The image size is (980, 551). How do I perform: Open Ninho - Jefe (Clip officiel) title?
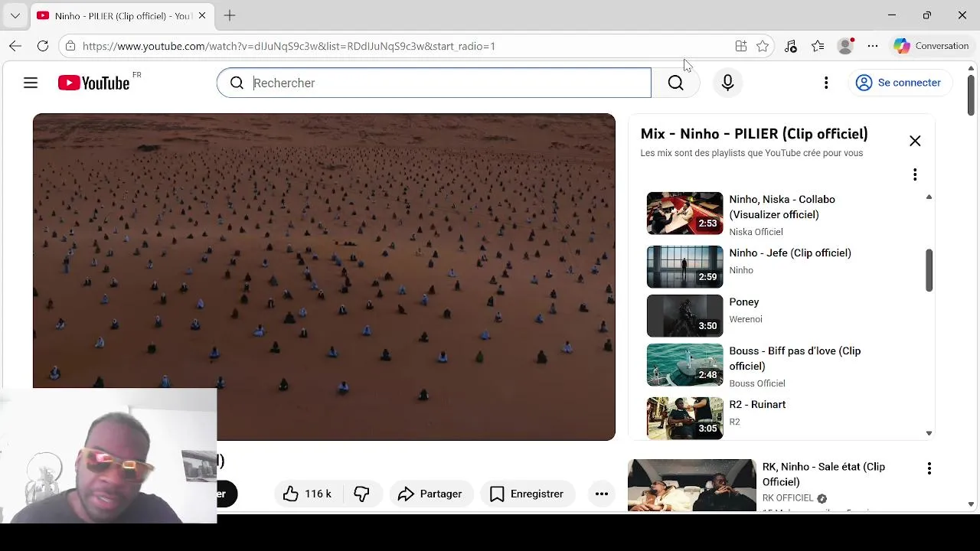coord(790,253)
